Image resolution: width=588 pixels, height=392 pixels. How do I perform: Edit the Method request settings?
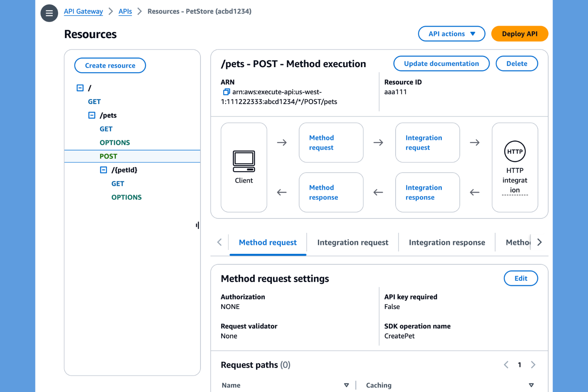(x=521, y=278)
